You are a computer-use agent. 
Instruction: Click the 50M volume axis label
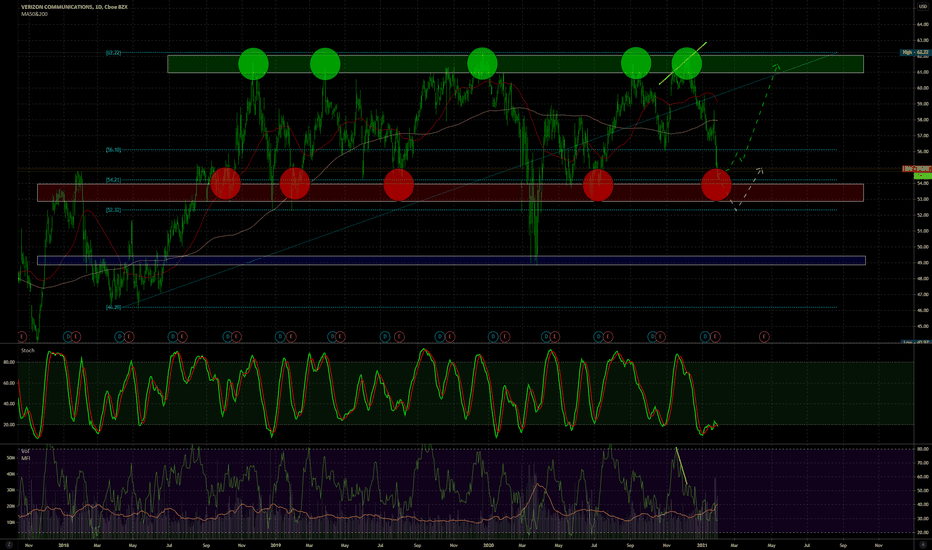11,458
